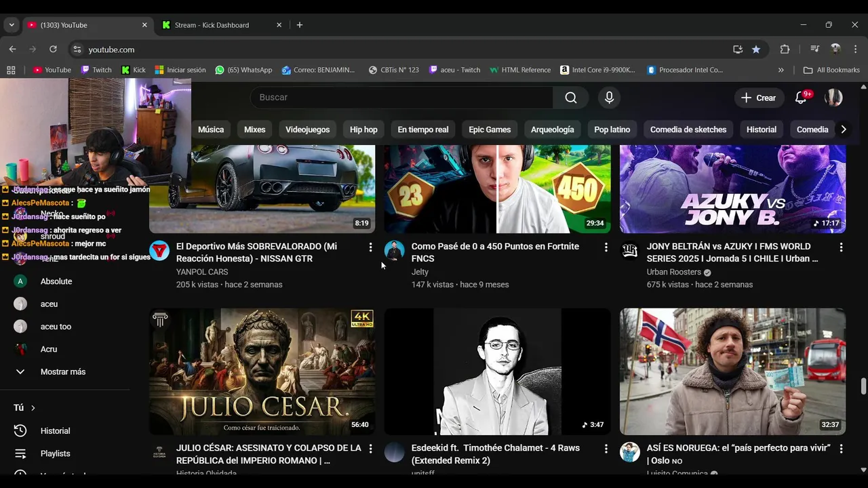Open the Esdeekid Timothée Chalamet thumbnail
Image resolution: width=868 pixels, height=488 pixels.
click(497, 371)
